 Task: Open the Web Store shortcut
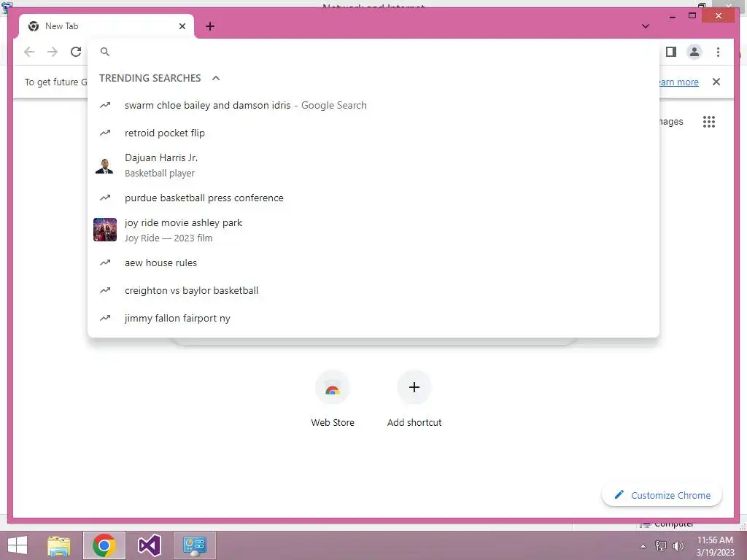click(x=333, y=400)
